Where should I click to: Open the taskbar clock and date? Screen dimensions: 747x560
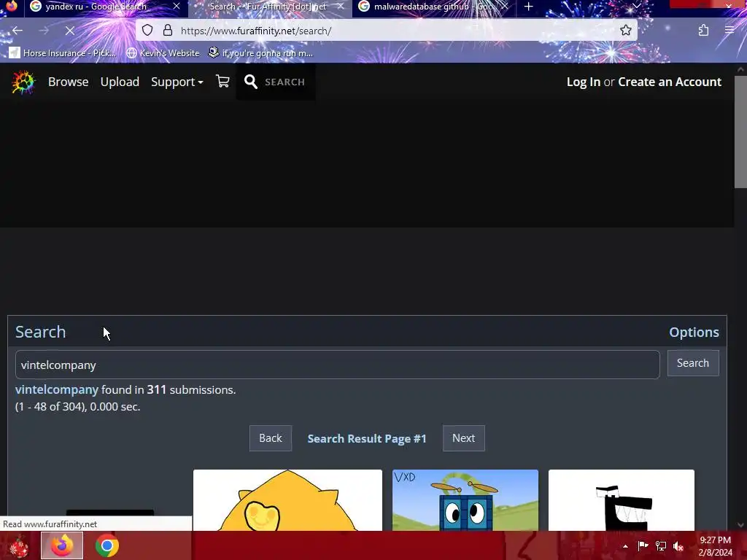(x=715, y=546)
